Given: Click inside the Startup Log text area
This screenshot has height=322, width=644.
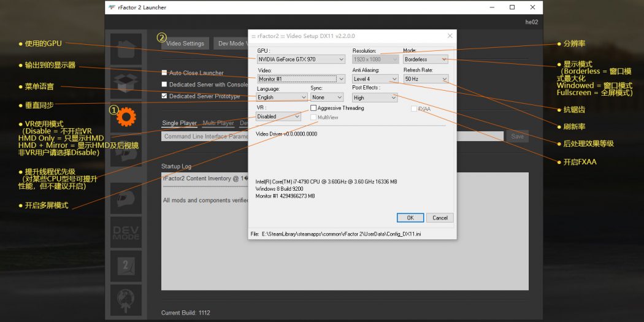Looking at the screenshot, I should coord(345,231).
